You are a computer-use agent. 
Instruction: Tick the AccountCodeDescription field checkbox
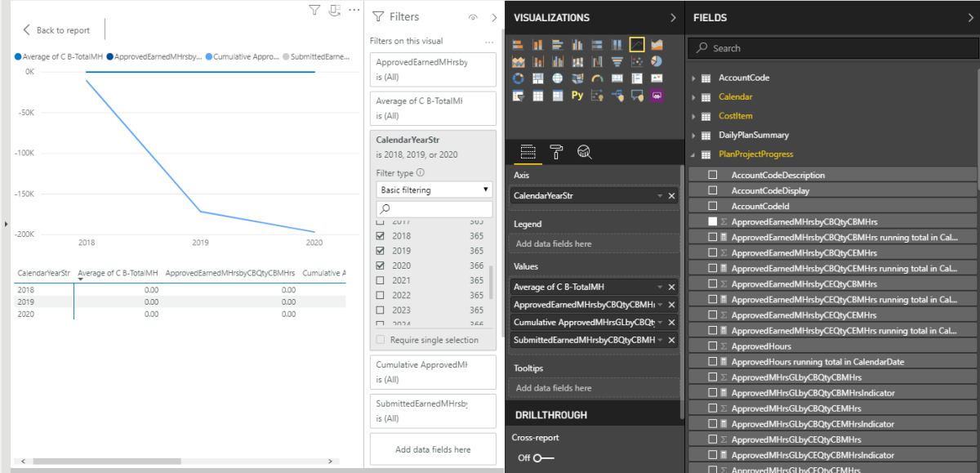coord(713,175)
